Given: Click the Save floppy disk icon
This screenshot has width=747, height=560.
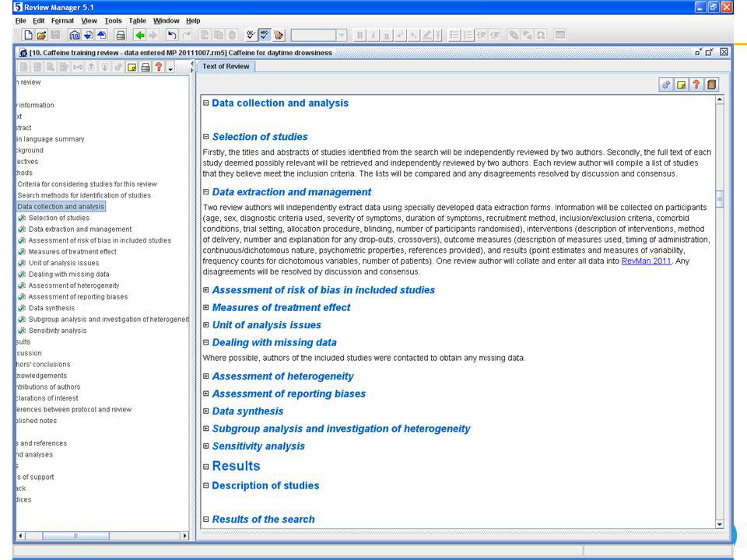Looking at the screenshot, I should point(55,35).
